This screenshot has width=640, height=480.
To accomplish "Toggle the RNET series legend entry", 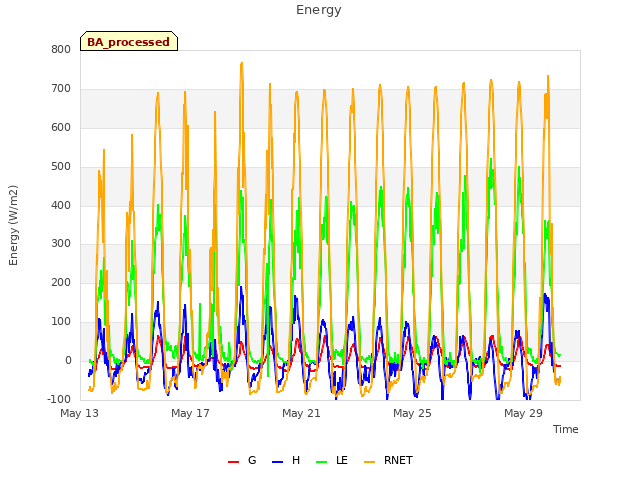I will point(388,460).
